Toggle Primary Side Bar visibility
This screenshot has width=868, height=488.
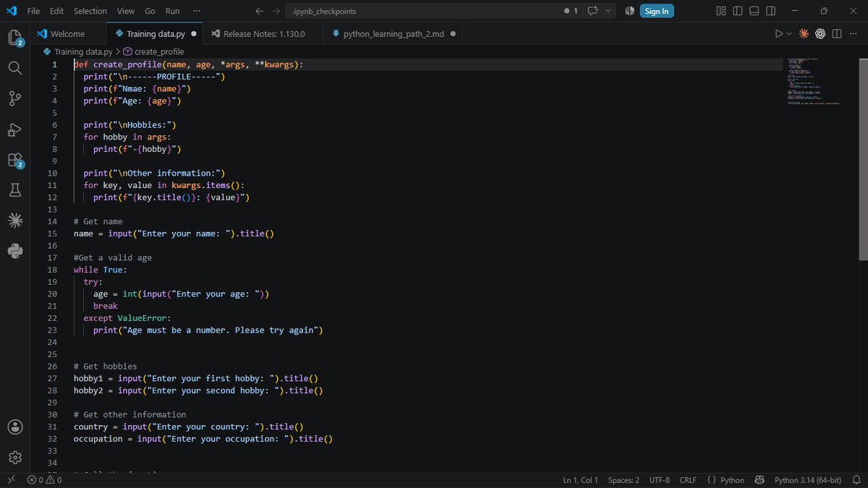(738, 11)
